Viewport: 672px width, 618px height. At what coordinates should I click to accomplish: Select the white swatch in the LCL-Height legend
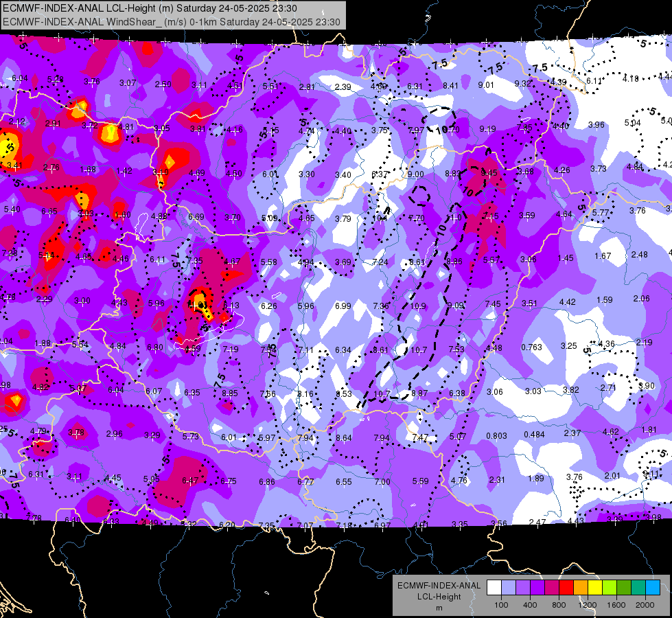point(494,587)
